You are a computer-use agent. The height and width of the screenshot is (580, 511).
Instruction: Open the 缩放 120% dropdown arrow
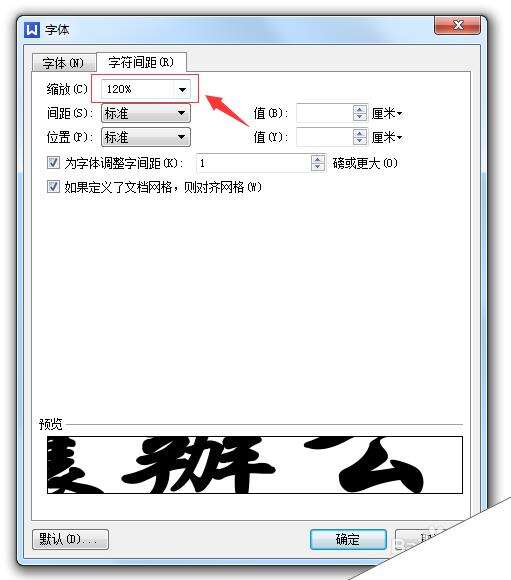point(182,89)
